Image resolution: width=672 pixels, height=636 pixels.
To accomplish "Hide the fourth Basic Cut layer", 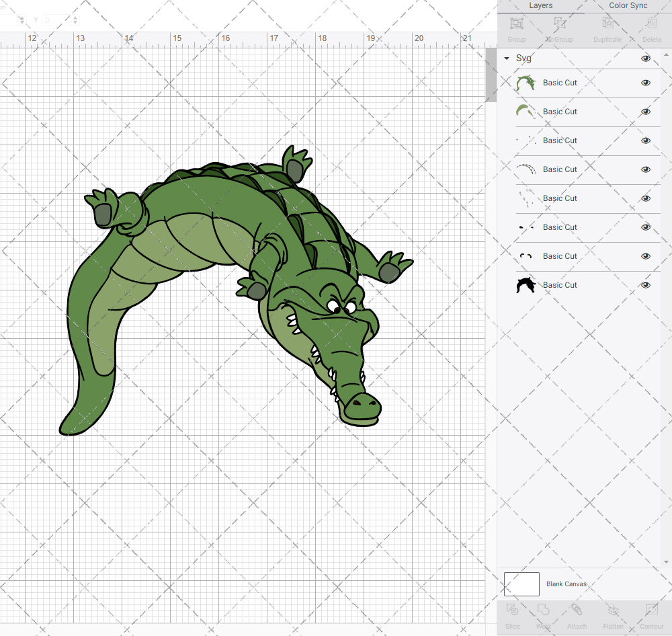I will coord(646,169).
